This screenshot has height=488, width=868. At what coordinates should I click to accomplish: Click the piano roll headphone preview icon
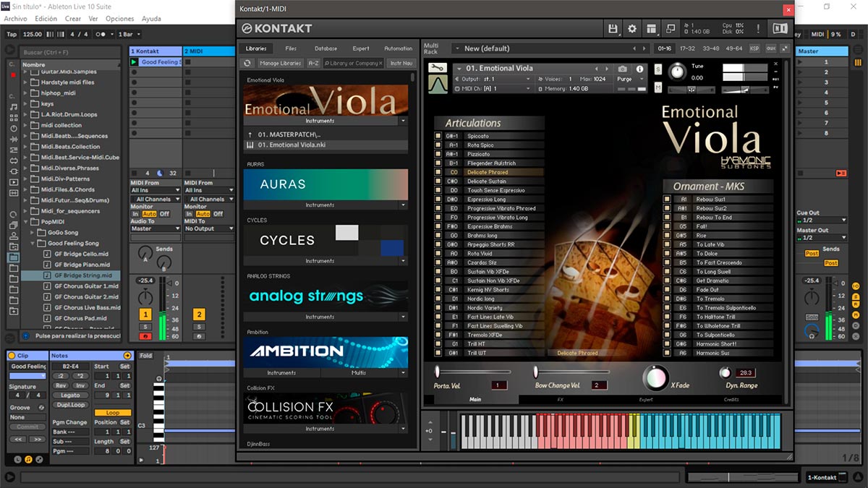coord(160,378)
